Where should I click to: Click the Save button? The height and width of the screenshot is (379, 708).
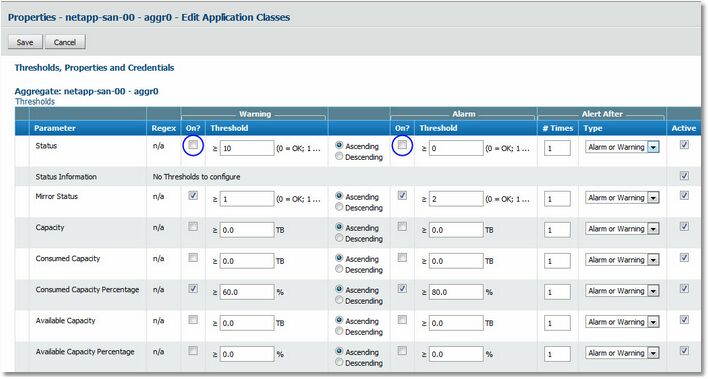point(25,42)
